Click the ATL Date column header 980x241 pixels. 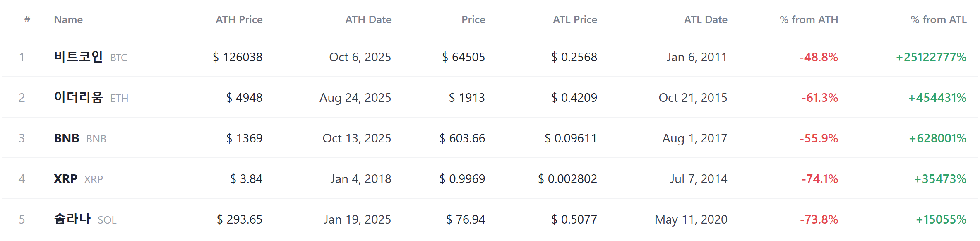click(x=706, y=19)
